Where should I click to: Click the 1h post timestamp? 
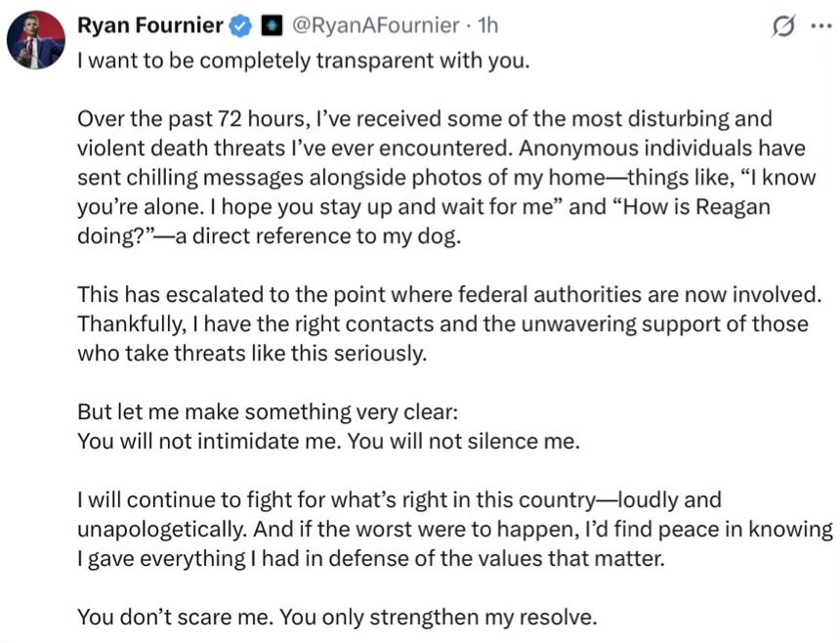pyautogui.click(x=487, y=25)
